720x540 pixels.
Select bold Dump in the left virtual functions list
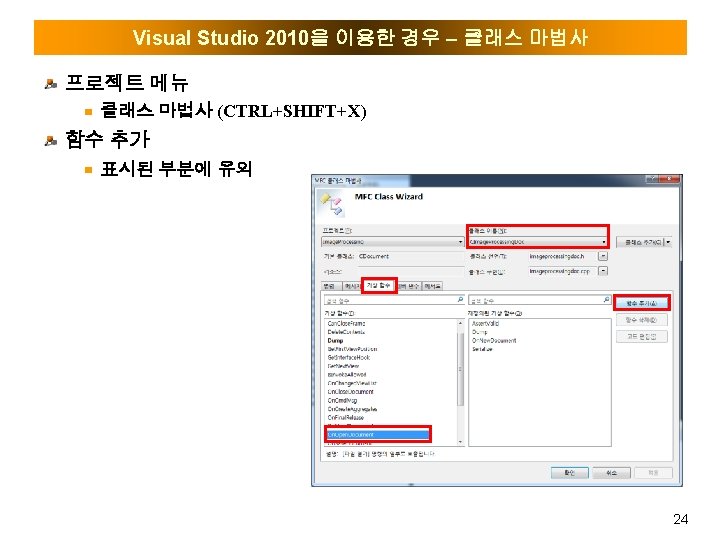[x=335, y=341]
